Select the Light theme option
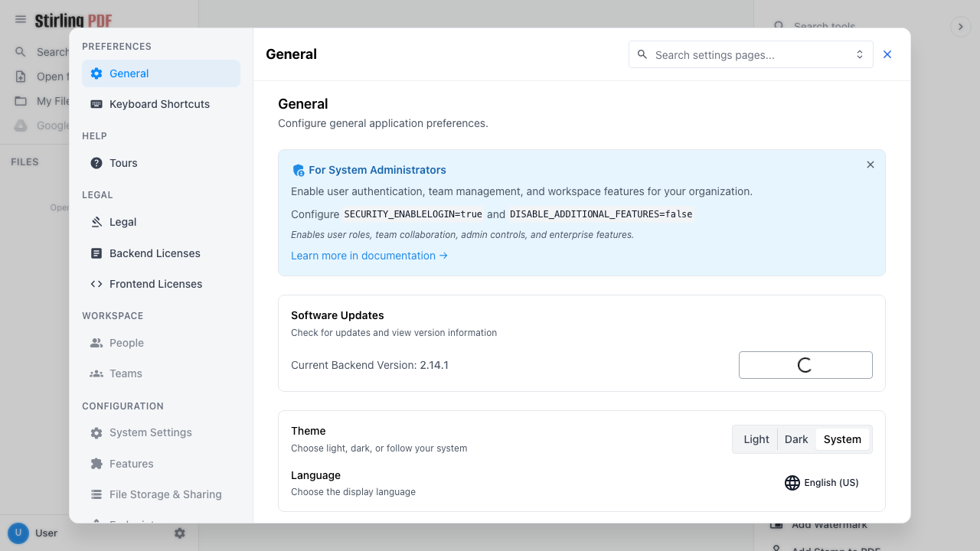Image resolution: width=980 pixels, height=551 pixels. point(756,439)
